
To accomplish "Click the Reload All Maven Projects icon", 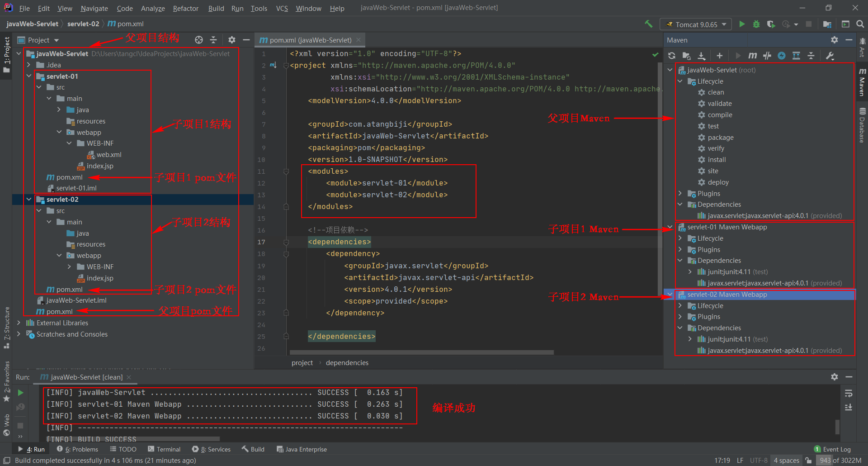I will pos(672,56).
